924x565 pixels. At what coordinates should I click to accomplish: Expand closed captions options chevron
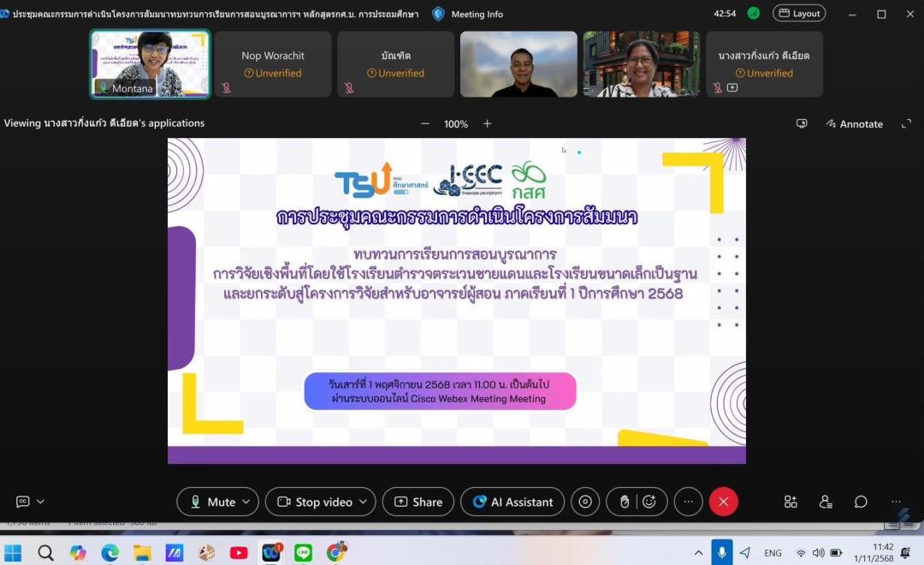40,502
